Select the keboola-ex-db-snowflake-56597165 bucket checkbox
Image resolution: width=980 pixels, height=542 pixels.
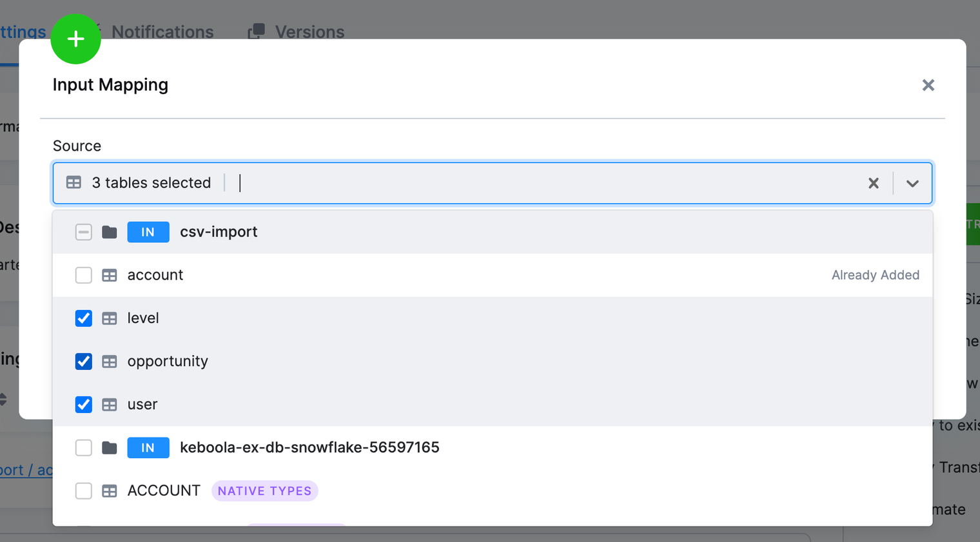[83, 448]
